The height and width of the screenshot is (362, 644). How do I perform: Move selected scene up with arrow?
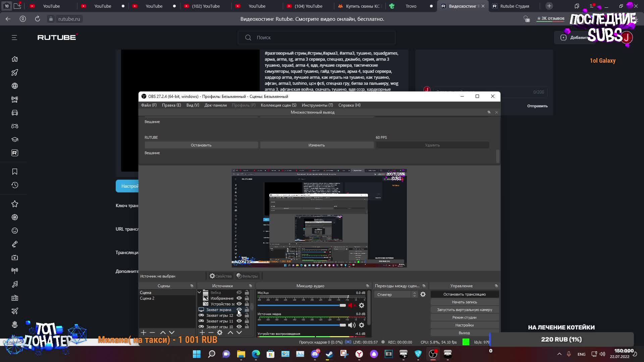pyautogui.click(x=163, y=333)
